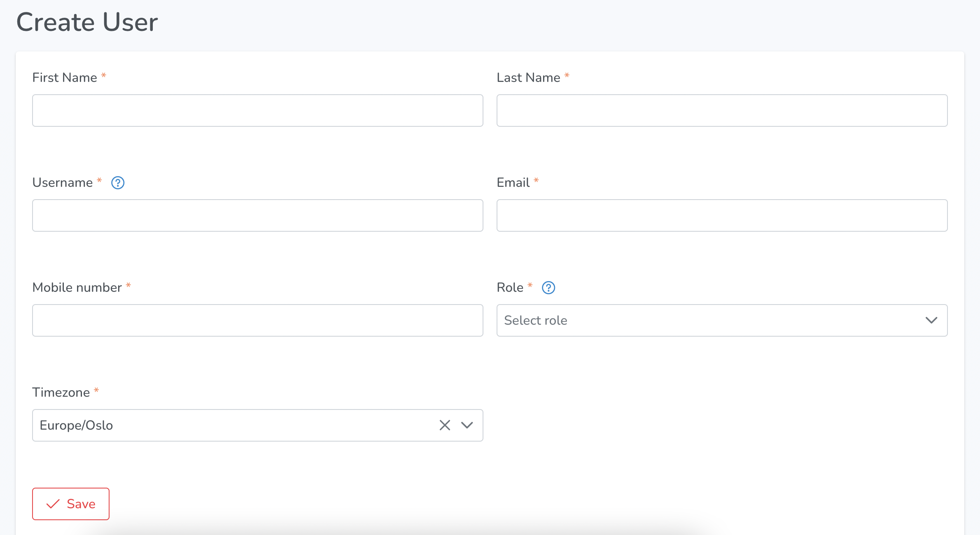Screen dimensions: 980x535
Task: Click the Create User page heading
Action: point(87,22)
